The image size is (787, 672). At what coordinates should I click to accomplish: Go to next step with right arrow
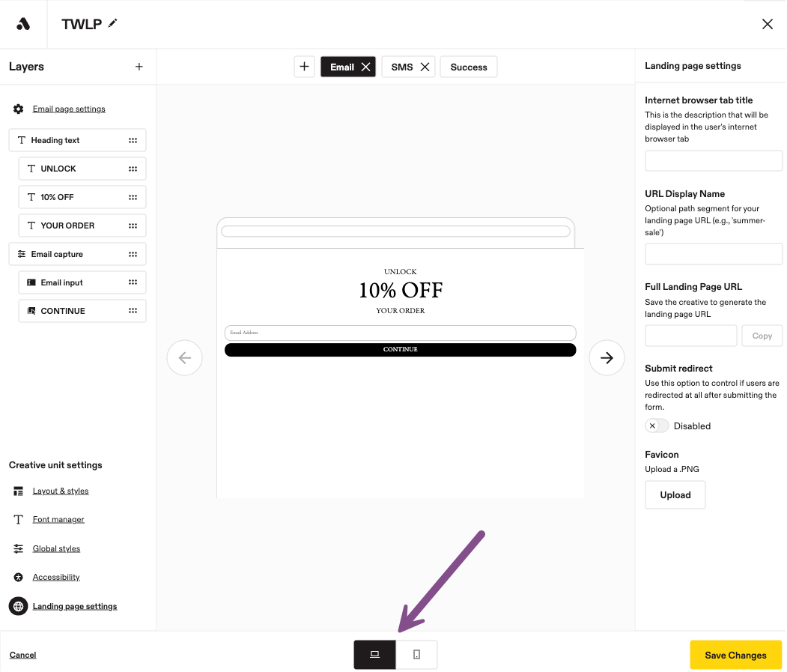click(607, 357)
